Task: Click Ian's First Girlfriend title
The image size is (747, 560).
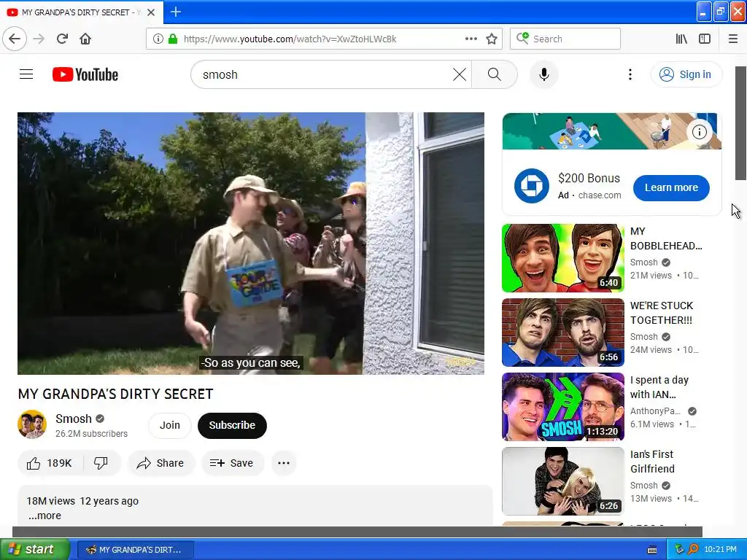Action: (652, 462)
